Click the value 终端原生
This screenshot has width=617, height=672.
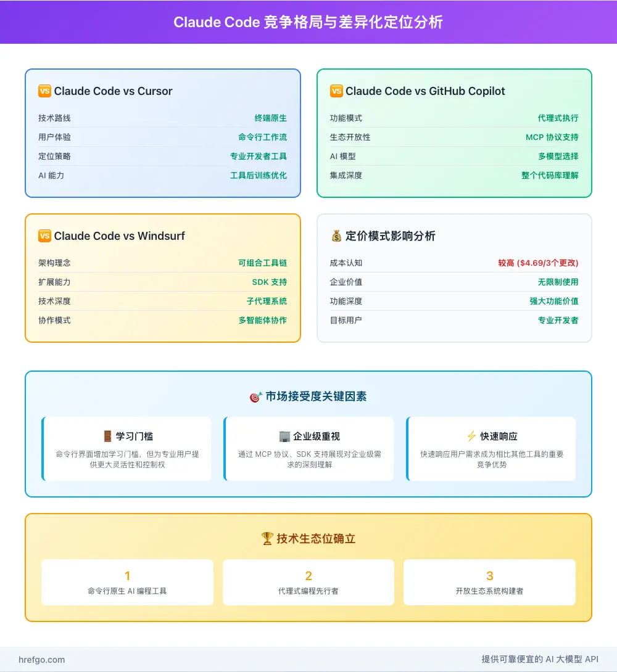(270, 118)
